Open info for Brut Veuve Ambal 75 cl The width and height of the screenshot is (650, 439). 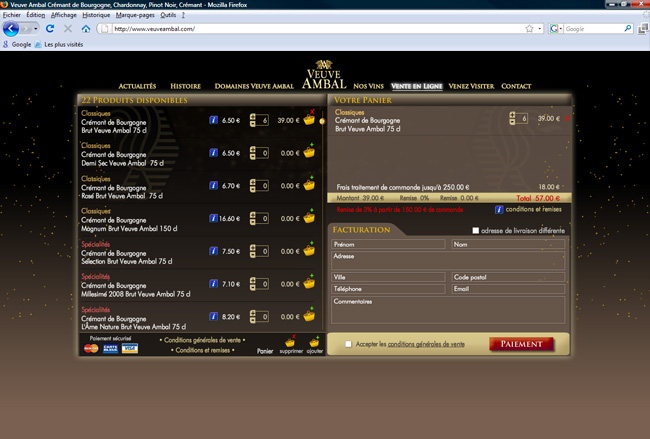coord(213,120)
